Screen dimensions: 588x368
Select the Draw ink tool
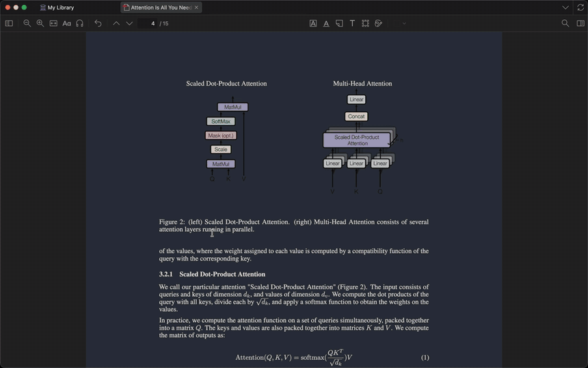[x=378, y=23]
